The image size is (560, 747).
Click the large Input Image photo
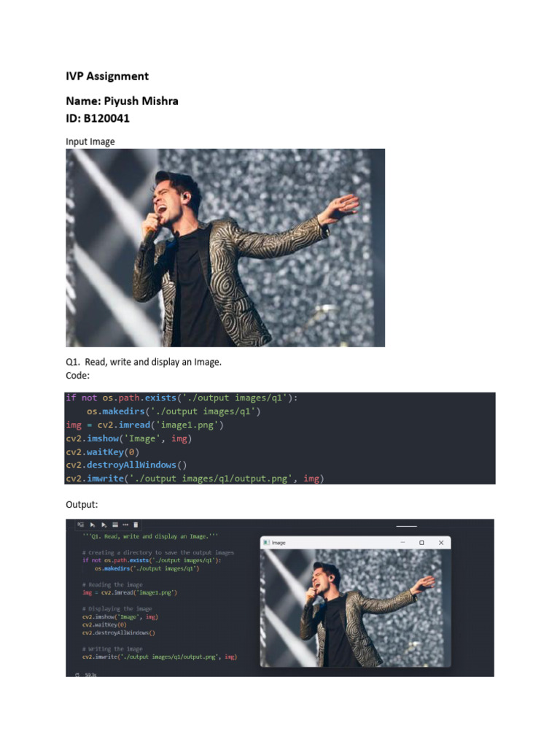(225, 248)
